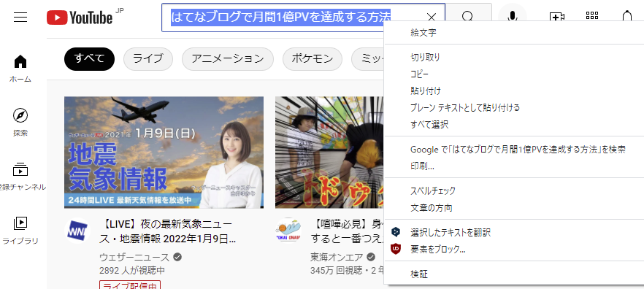Click the ウェザーニュース channel avatar
The width and height of the screenshot is (644, 289).
78,231
